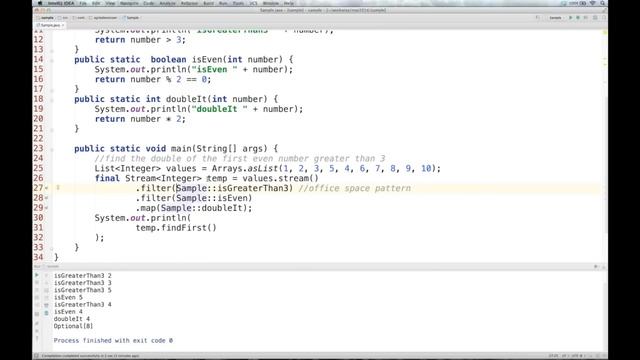Open search everywhere magnifier in toolbar
This screenshot has width=640, height=360.
(x=604, y=18)
